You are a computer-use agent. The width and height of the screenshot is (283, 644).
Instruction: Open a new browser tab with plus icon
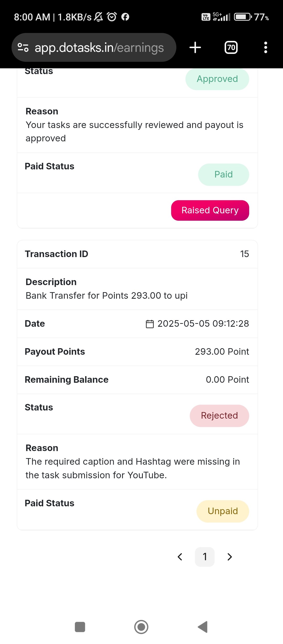point(195,47)
